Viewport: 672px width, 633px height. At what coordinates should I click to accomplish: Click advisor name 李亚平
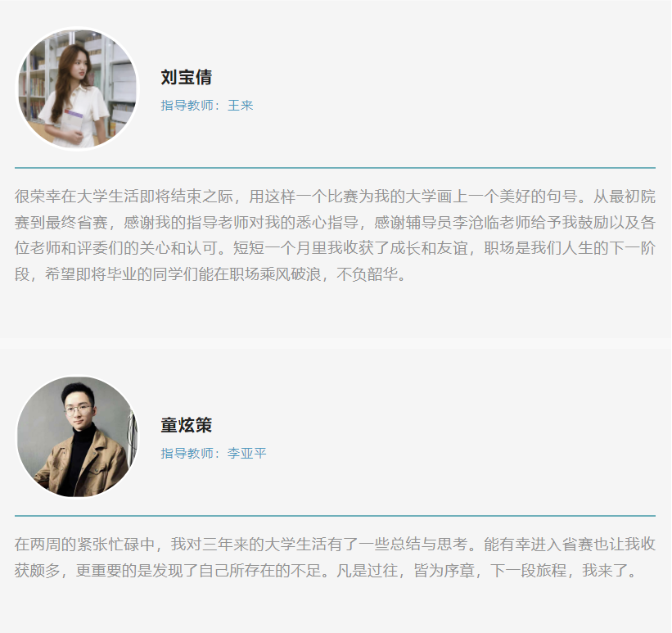246,454
